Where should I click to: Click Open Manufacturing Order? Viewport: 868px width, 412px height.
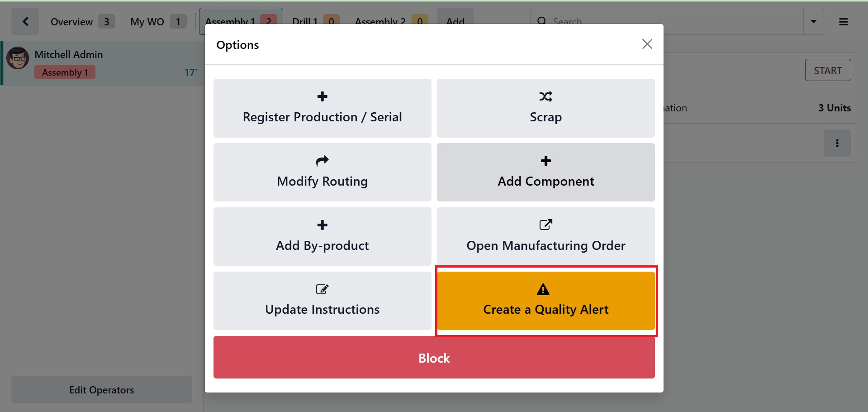(x=546, y=237)
